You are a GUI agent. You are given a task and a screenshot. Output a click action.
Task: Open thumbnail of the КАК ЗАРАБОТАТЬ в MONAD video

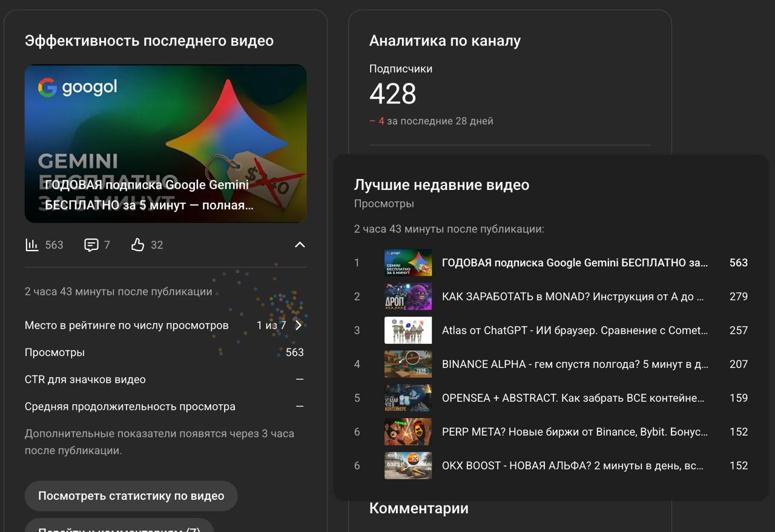point(408,297)
